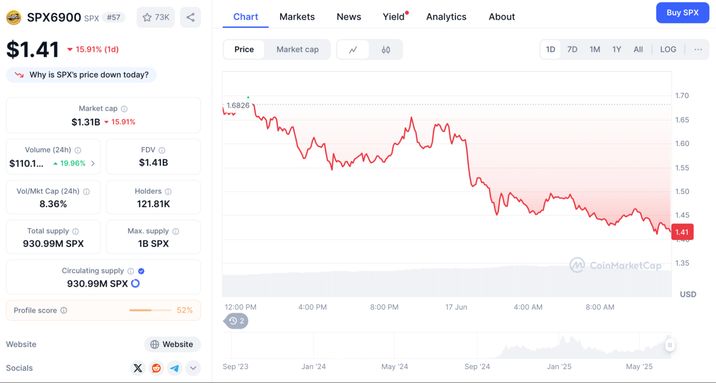Click Circulating supply info icon
This screenshot has height=383, width=716.
point(131,271)
